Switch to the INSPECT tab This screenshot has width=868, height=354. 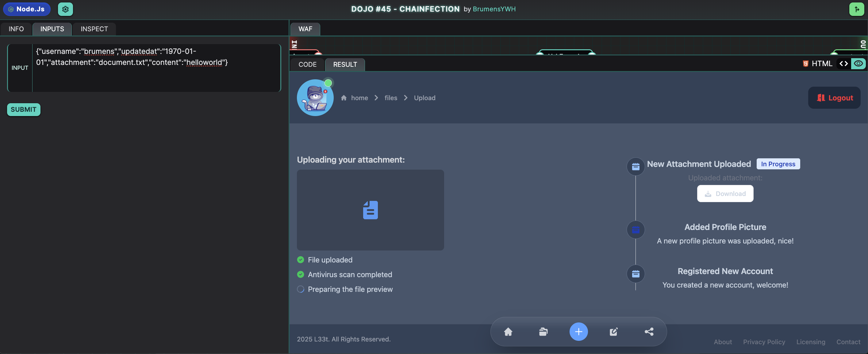click(94, 29)
